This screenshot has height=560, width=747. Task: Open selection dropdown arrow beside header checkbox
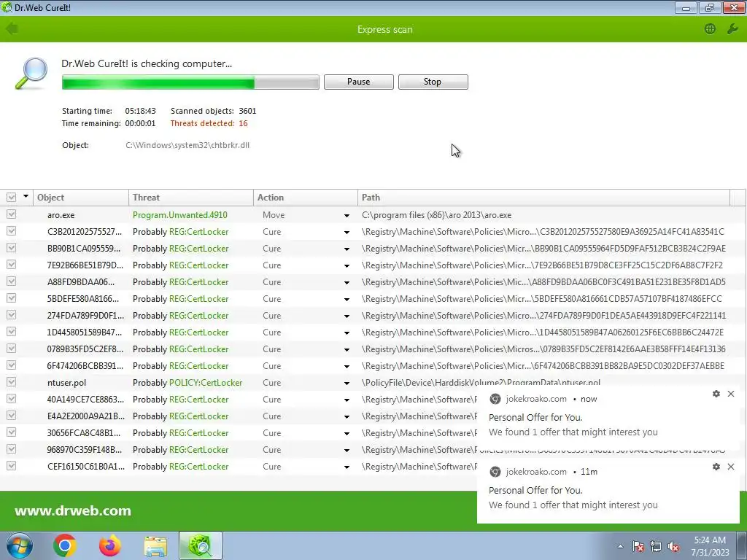pos(26,196)
